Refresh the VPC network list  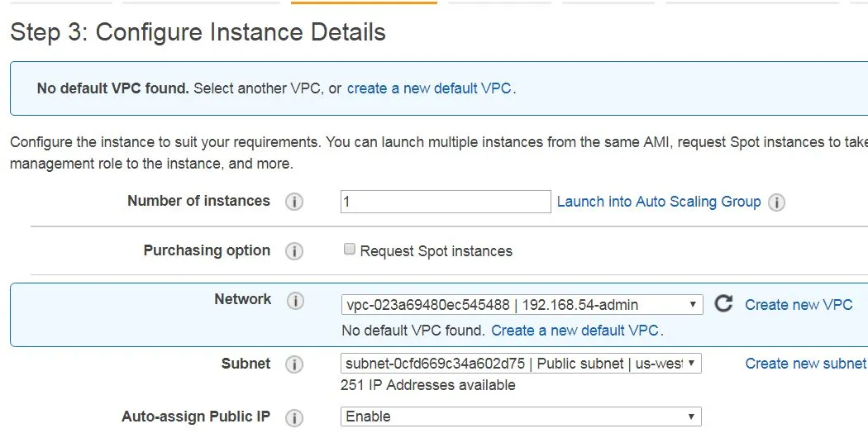[x=723, y=304]
